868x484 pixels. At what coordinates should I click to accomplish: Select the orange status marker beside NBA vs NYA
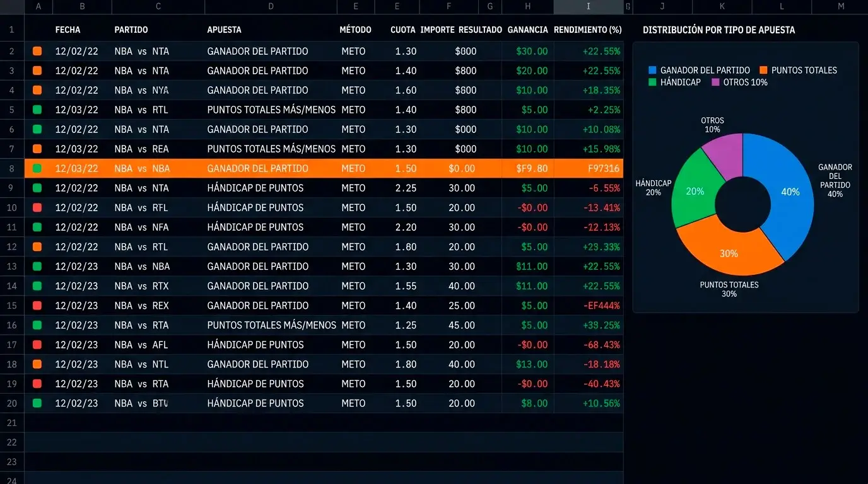coord(37,90)
